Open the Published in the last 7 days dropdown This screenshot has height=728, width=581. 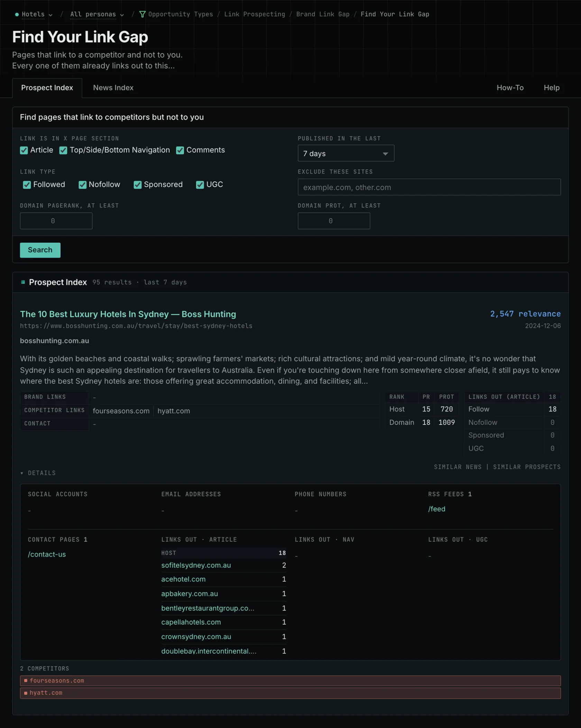click(346, 153)
